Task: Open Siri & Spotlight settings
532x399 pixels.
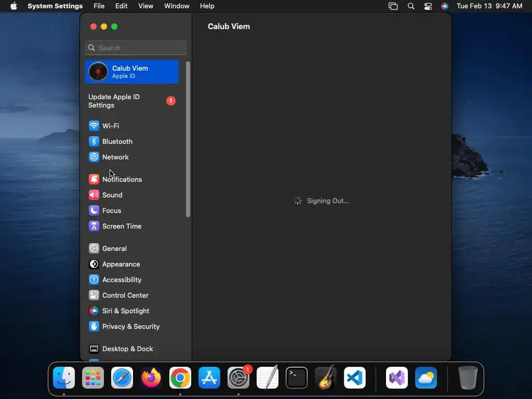Action: pos(132,311)
